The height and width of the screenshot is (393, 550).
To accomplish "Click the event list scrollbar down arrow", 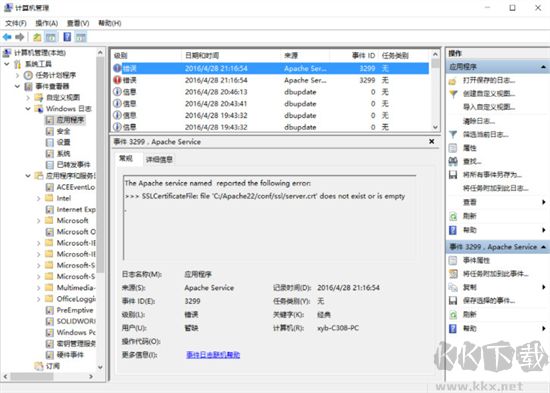I will (435, 127).
